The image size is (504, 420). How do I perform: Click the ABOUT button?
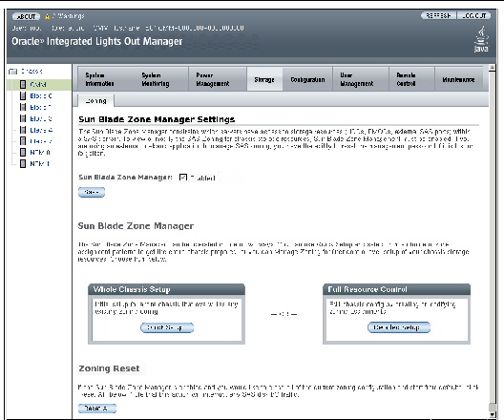(x=26, y=16)
